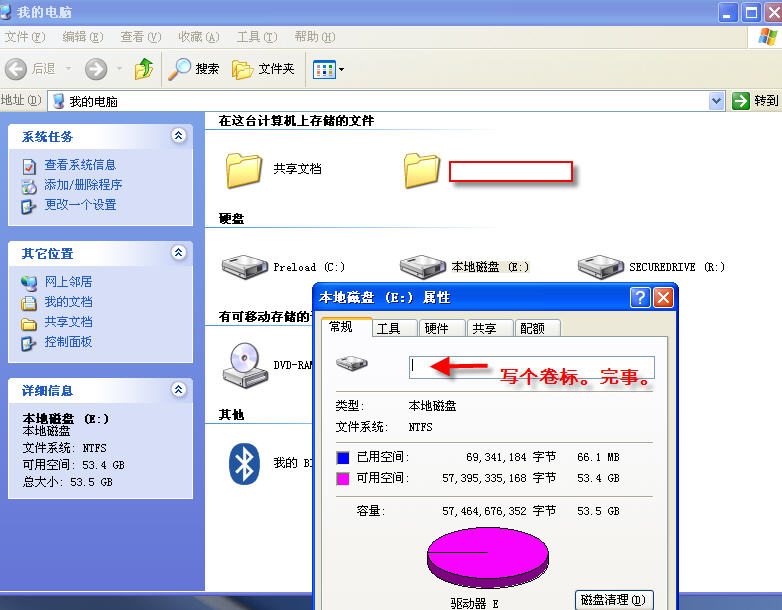Click the Add/Remove Programs icon
Viewport: 782px width, 610px height.
pyautogui.click(x=29, y=186)
